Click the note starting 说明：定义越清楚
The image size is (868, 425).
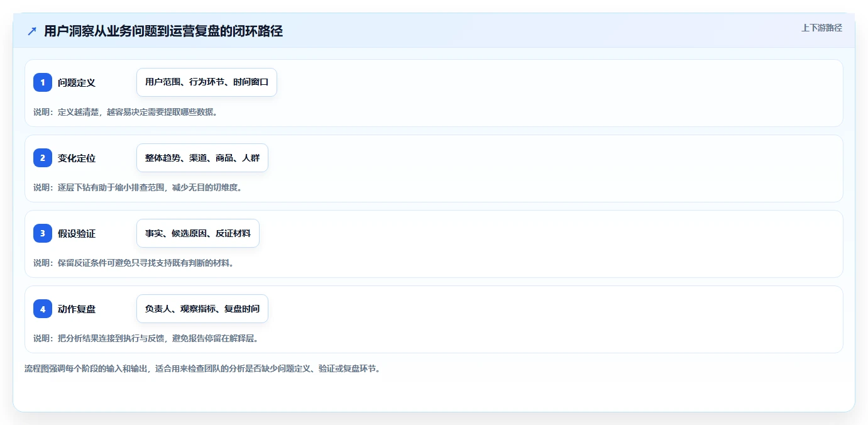tap(125, 112)
